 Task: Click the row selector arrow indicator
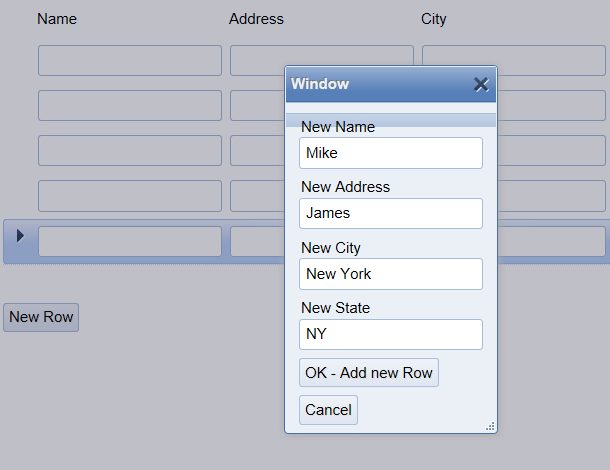(x=20, y=236)
